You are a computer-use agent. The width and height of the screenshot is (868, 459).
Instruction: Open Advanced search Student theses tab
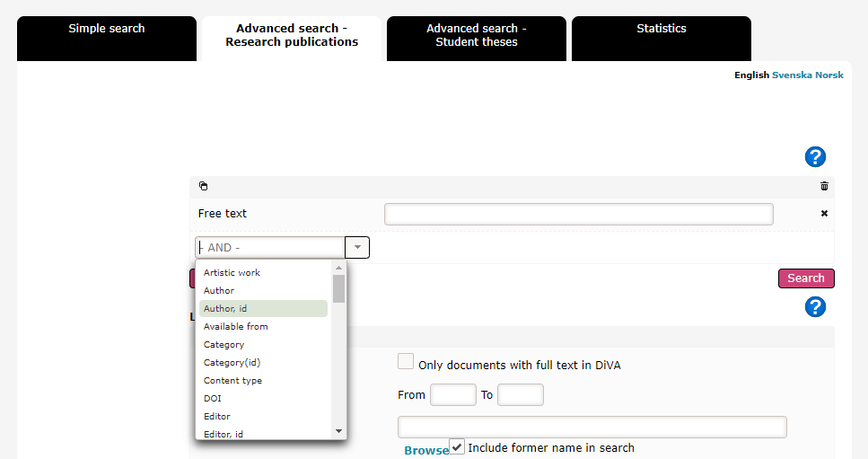[x=477, y=35]
